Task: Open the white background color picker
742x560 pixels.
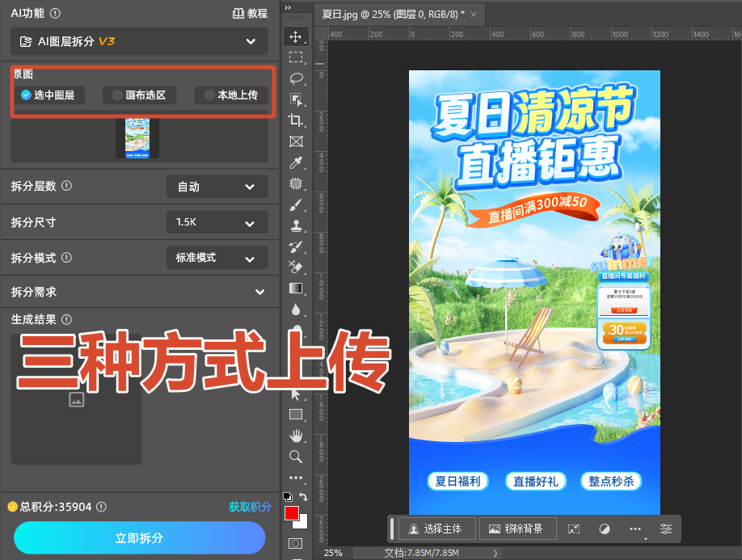Action: [303, 524]
